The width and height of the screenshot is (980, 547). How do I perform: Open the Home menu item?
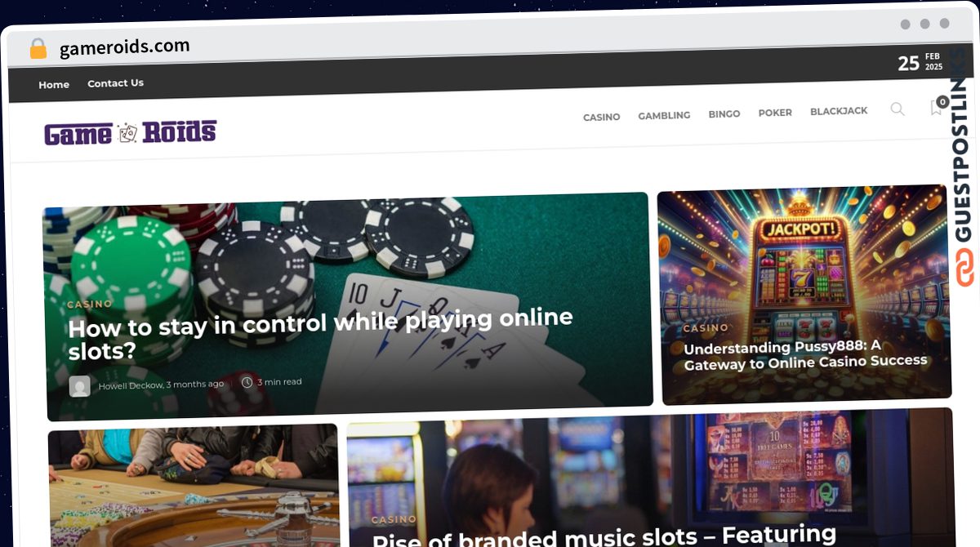(x=54, y=85)
